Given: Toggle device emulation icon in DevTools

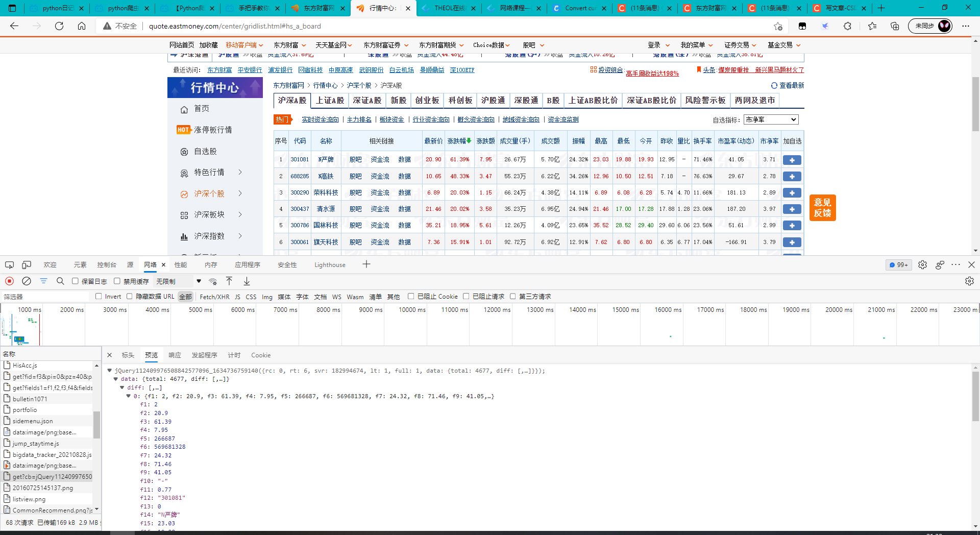Looking at the screenshot, I should click(27, 265).
